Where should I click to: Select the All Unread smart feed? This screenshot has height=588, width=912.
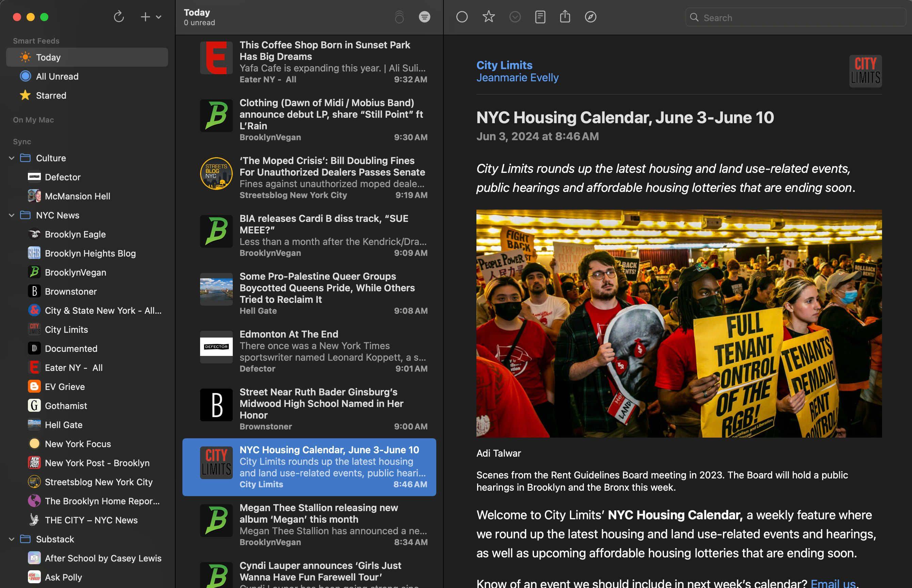click(x=87, y=76)
